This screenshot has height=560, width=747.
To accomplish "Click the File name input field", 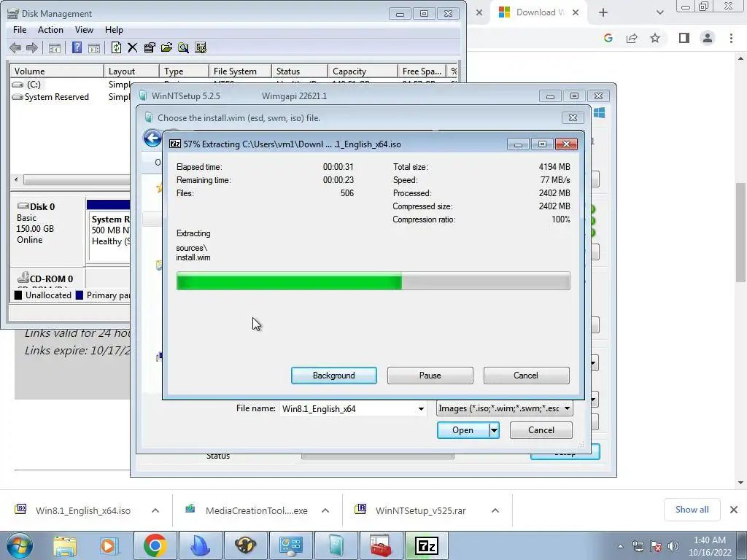I will point(348,408).
